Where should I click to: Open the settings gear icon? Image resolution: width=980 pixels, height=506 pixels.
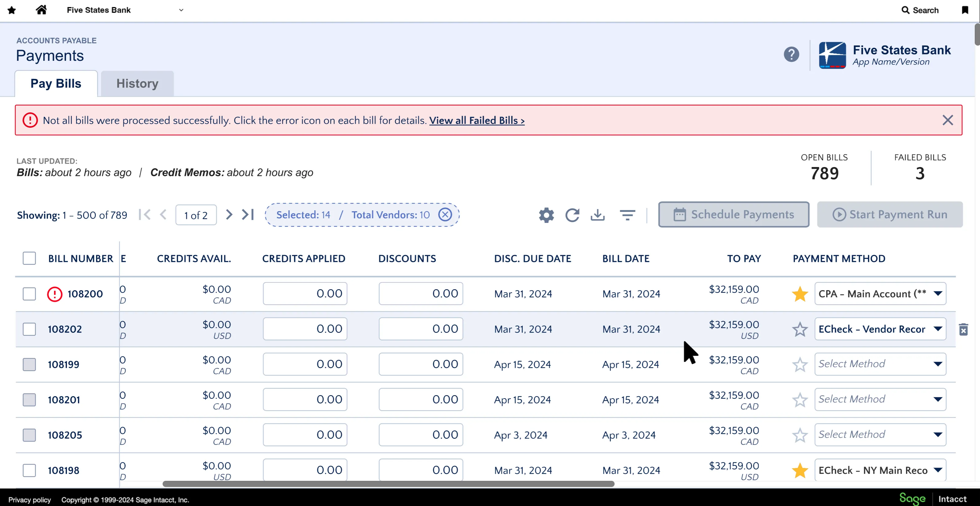546,215
